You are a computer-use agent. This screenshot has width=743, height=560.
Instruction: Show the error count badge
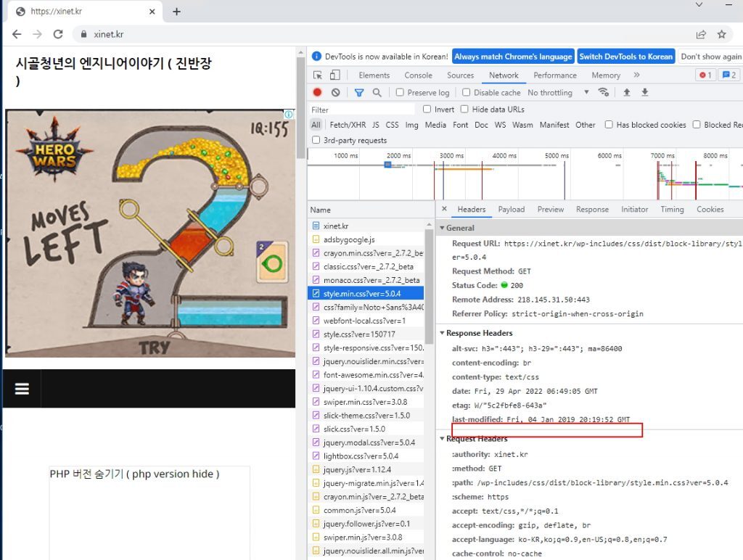click(x=705, y=75)
